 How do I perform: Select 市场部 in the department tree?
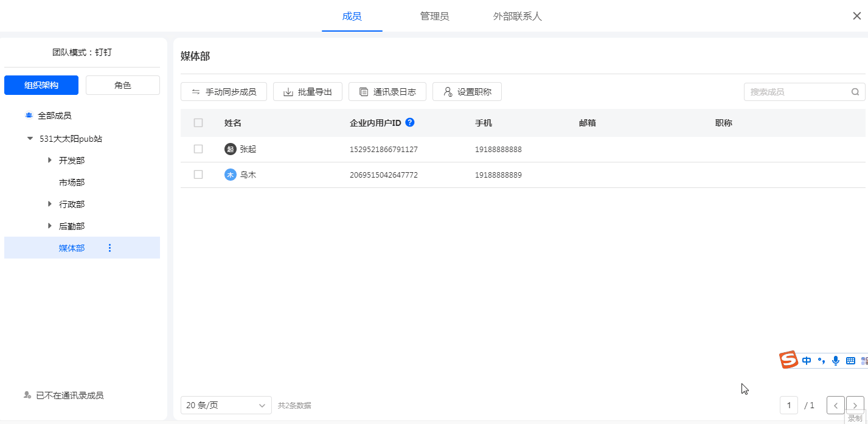click(72, 182)
